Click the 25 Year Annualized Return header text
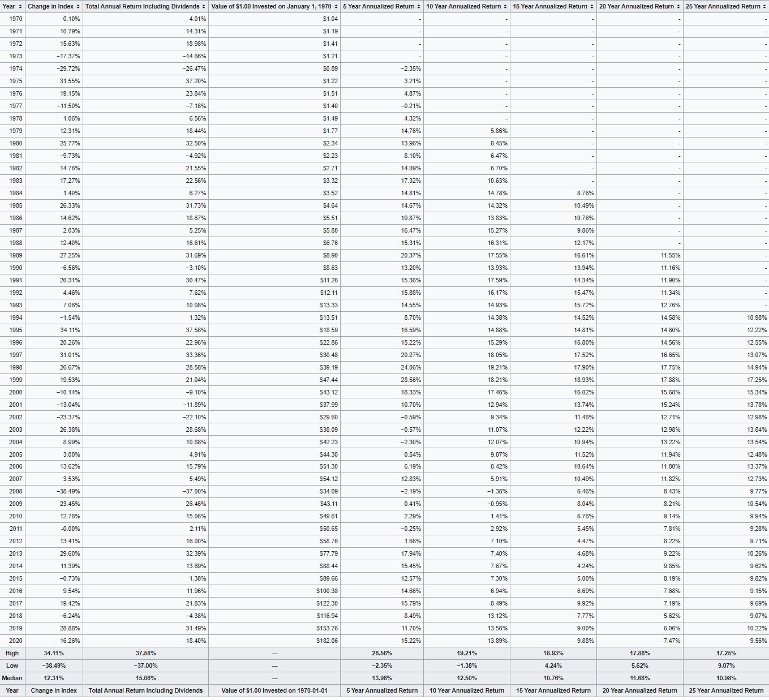 [x=723, y=6]
